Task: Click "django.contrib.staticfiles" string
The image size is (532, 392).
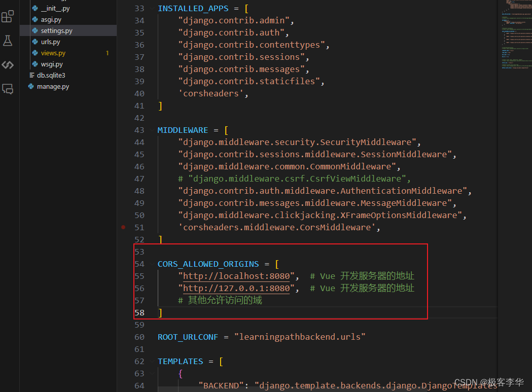Action: coord(249,82)
